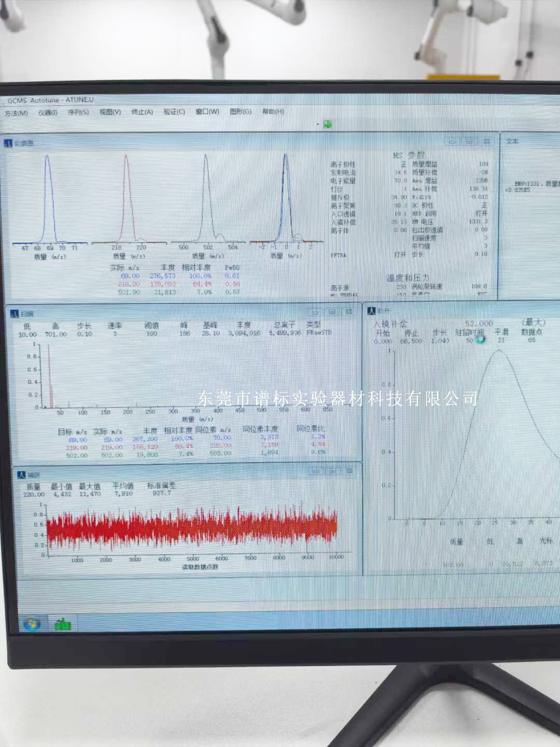This screenshot has width=560, height=747.
Task: Open the 视图(V) menu
Action: click(110, 112)
